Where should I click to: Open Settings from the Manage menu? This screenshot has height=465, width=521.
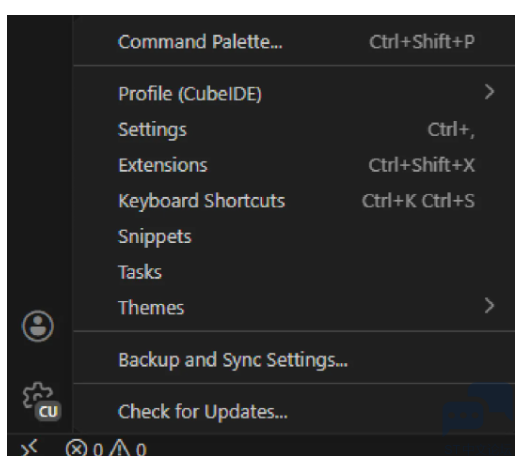click(x=294, y=129)
